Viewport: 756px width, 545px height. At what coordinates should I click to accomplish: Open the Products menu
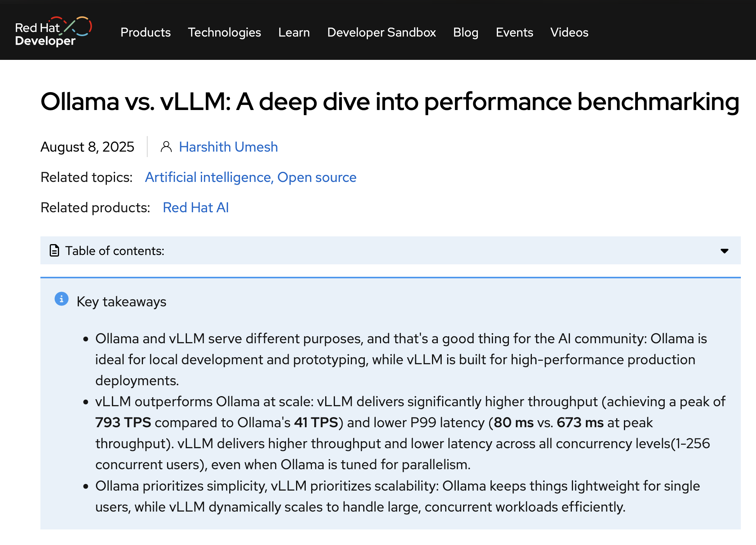point(145,32)
